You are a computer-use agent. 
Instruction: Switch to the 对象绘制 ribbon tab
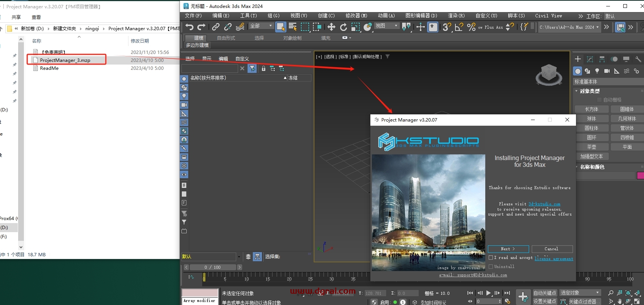click(x=293, y=38)
